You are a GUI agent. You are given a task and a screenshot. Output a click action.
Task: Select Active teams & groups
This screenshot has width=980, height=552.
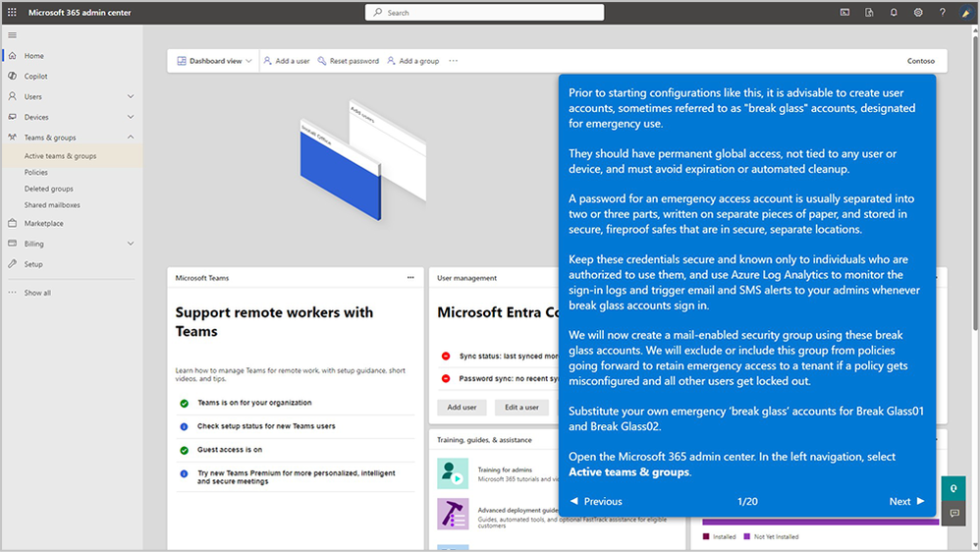[60, 155]
